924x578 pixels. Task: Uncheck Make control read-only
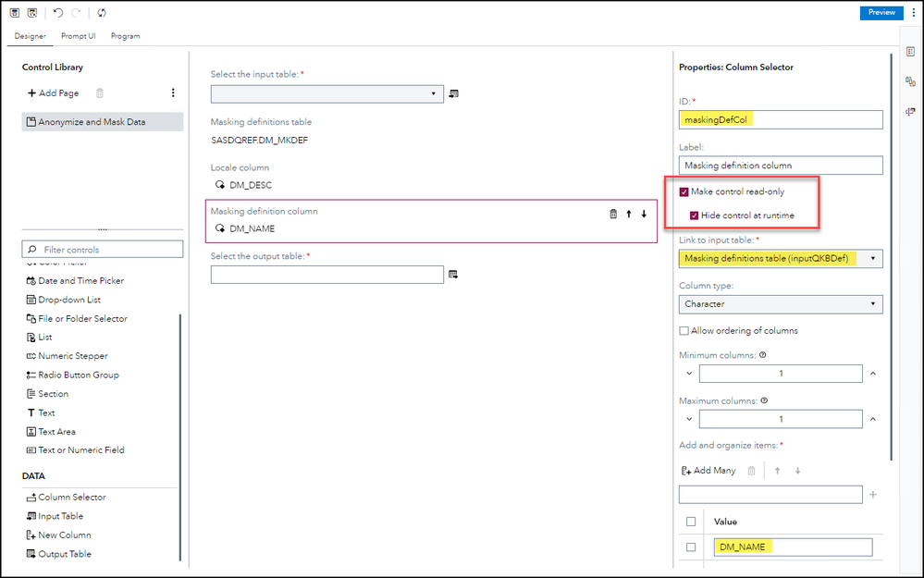click(684, 192)
